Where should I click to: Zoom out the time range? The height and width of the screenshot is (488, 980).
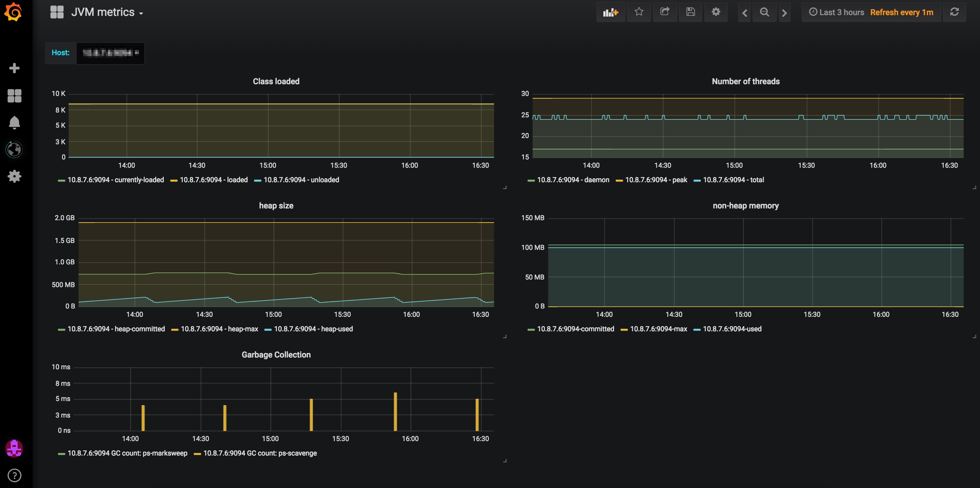pos(764,12)
